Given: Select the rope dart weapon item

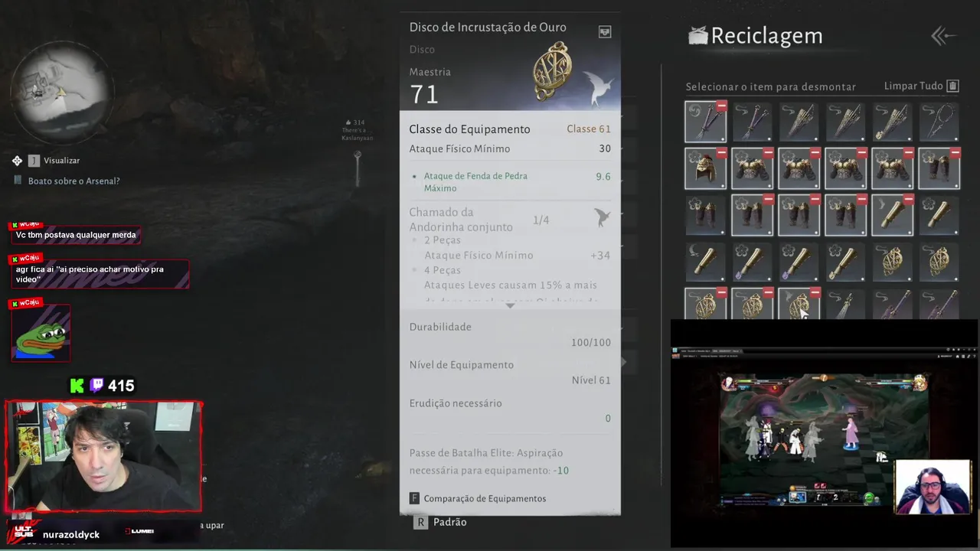Looking at the screenshot, I should [x=939, y=122].
